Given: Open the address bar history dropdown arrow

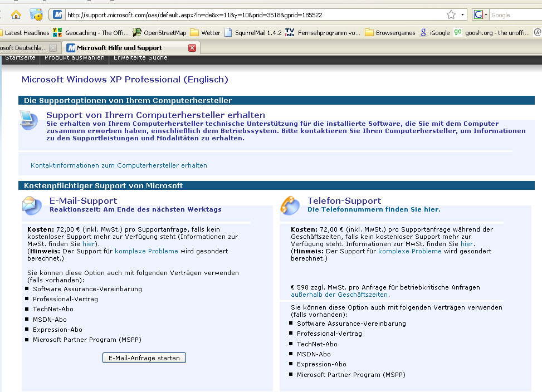Looking at the screenshot, I should point(462,15).
